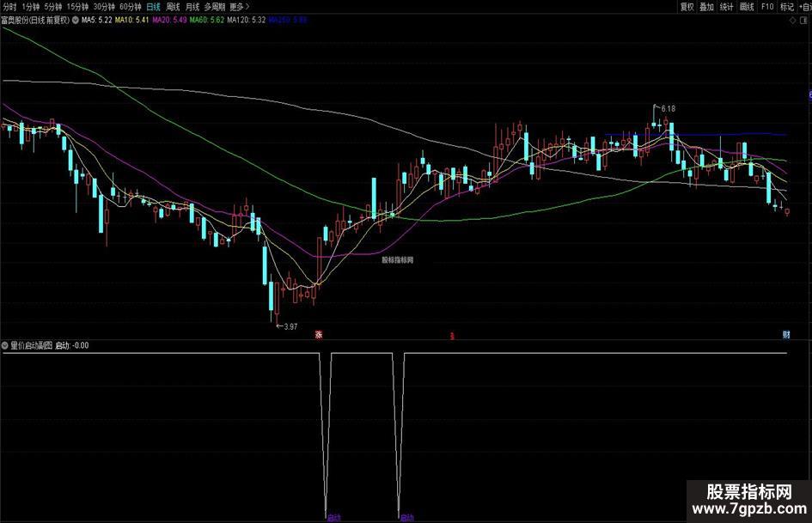Image resolution: width=812 pixels, height=523 pixels.
Task: Click the MA5: 5.22 indicator label
Action: (x=97, y=21)
